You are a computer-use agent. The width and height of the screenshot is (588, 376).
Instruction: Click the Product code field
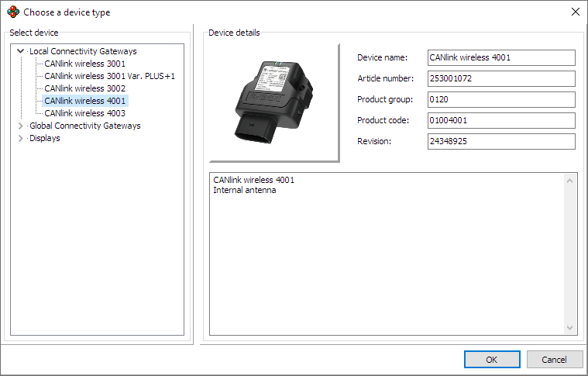[x=501, y=121]
